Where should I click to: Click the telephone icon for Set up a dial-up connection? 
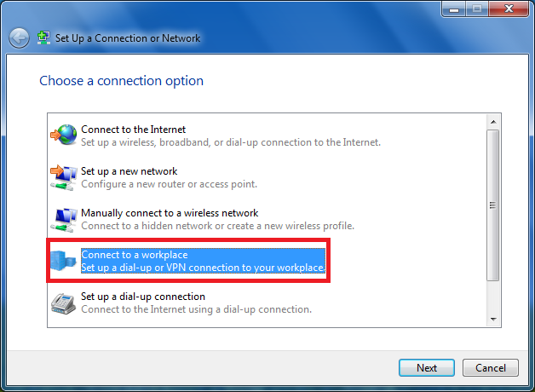coord(63,303)
